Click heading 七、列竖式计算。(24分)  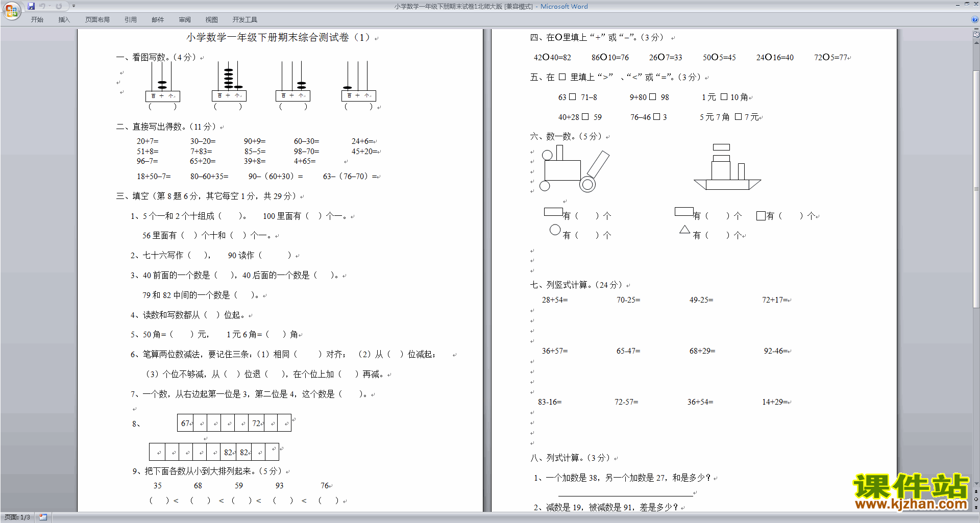(577, 285)
